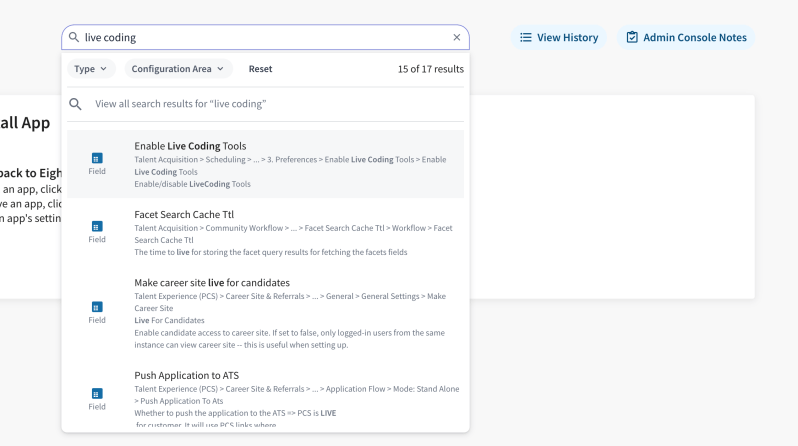Image resolution: width=798 pixels, height=446 pixels.
Task: Expand the Configuration Area filter dropdown
Action: coord(179,69)
